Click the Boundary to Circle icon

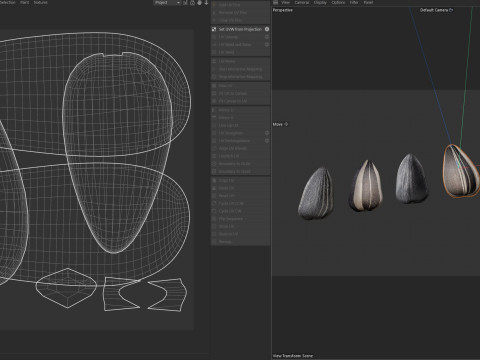click(x=214, y=164)
